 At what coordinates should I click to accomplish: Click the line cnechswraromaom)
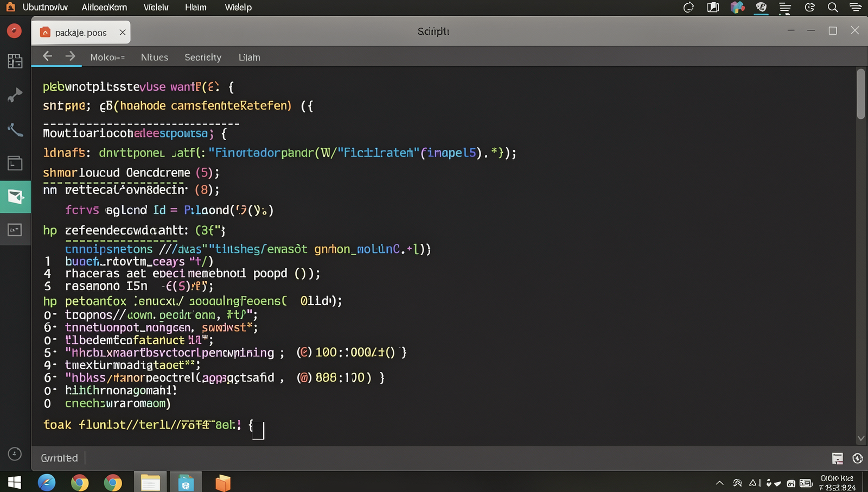118,403
